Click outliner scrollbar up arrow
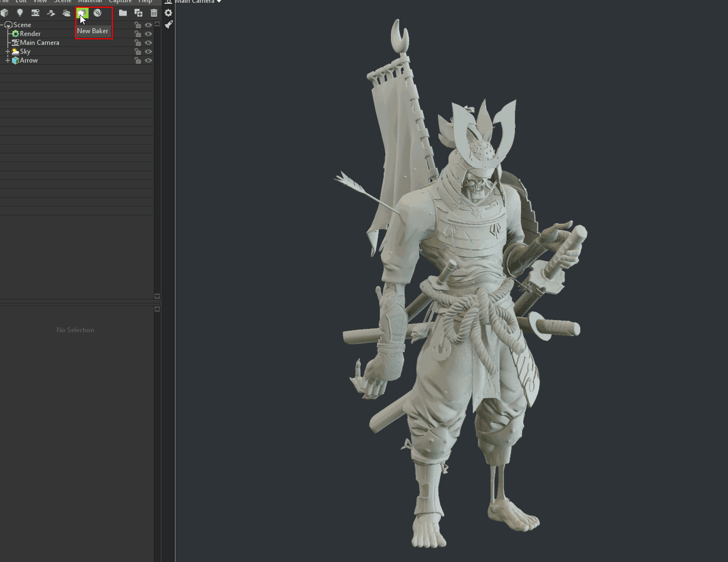 point(157,24)
